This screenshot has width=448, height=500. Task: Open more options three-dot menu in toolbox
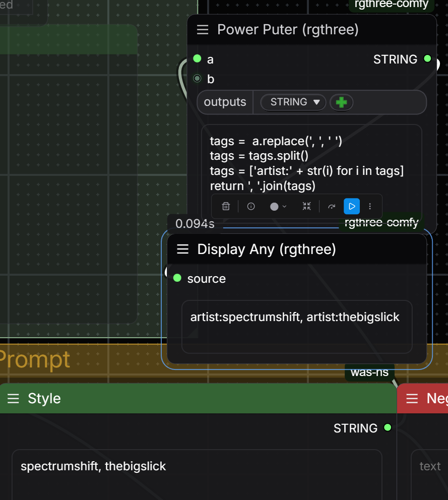[370, 206]
